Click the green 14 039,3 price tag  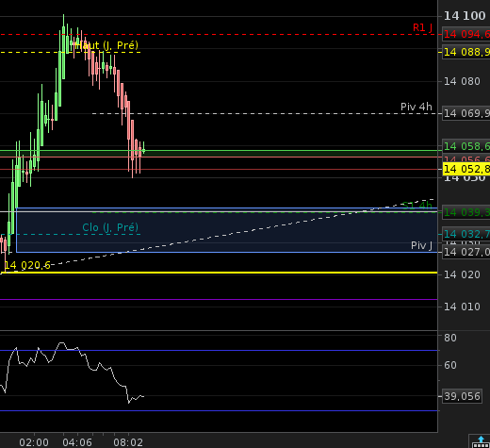[x=466, y=212]
